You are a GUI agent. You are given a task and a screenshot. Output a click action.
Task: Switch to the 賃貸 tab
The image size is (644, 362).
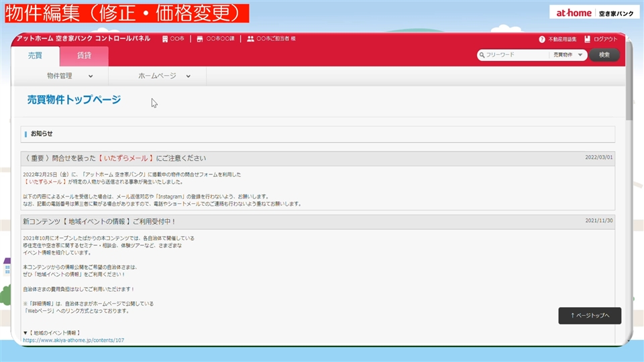coord(84,56)
